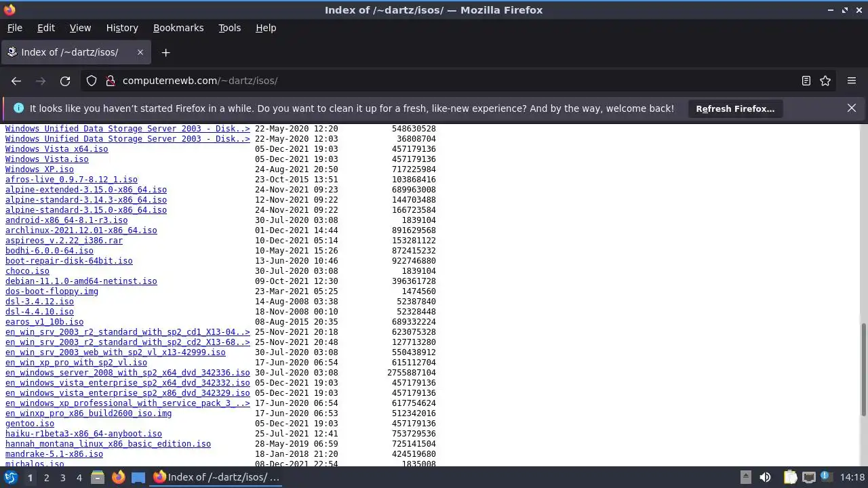Open the gentoo.iso link
Screen dimensions: 868x488
[x=30, y=424]
